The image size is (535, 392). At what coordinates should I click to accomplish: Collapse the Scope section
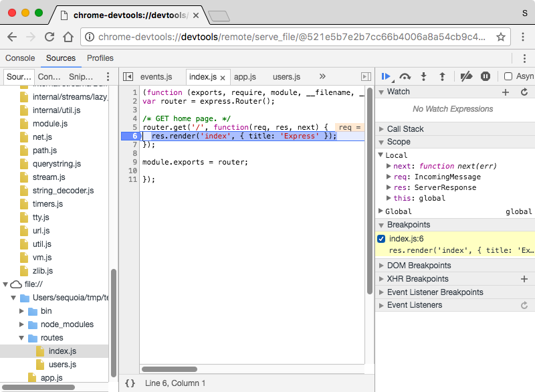(x=381, y=142)
